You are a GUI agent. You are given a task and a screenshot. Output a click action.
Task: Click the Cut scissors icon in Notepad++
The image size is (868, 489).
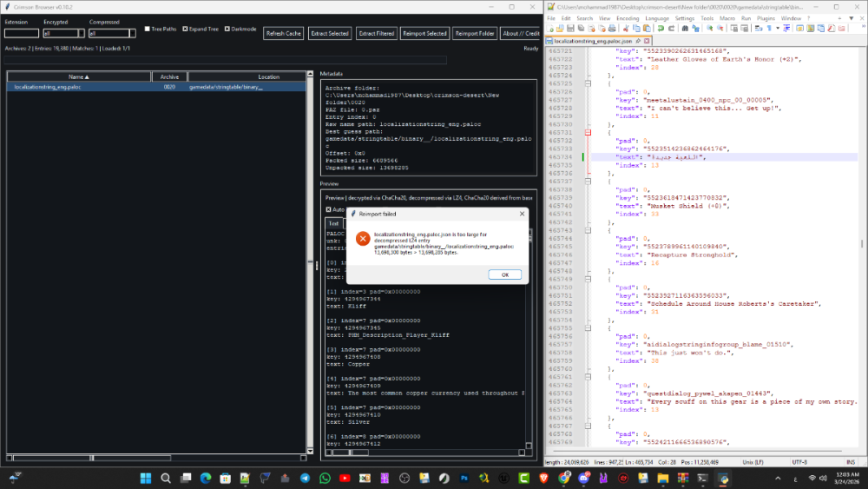[626, 29]
